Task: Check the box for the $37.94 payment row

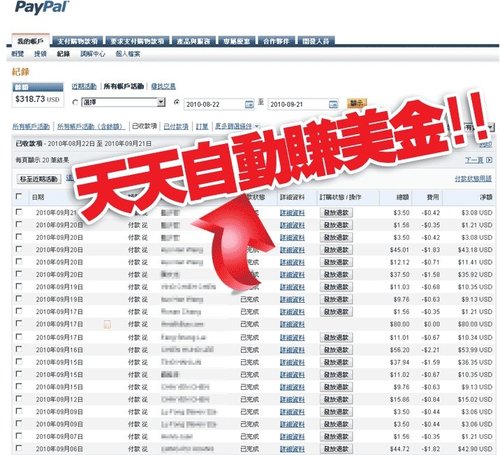Action: (x=19, y=361)
